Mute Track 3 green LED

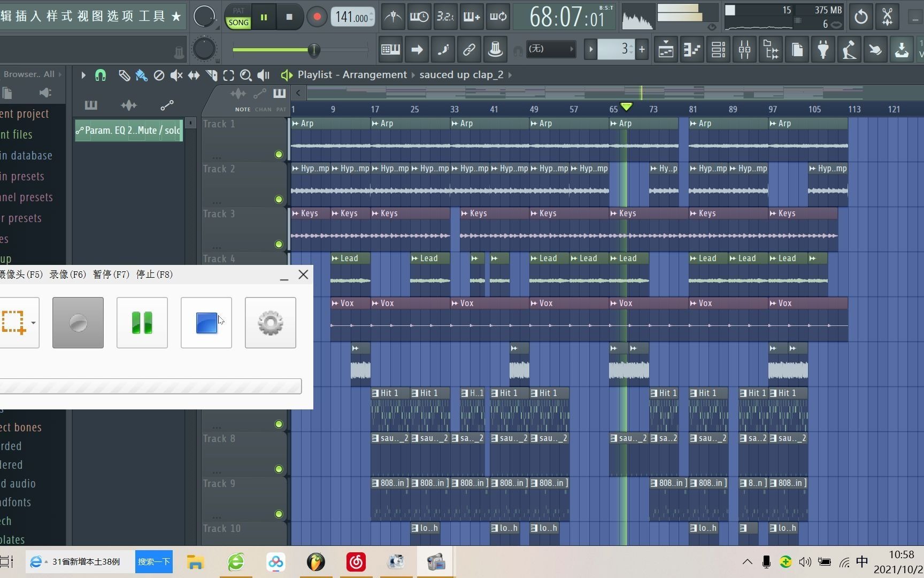(279, 244)
